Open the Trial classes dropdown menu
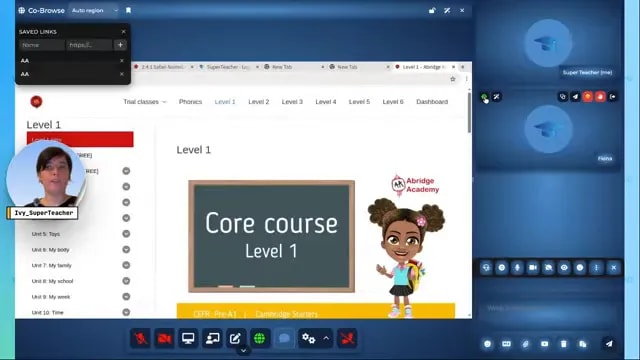The image size is (640, 360). pos(145,102)
